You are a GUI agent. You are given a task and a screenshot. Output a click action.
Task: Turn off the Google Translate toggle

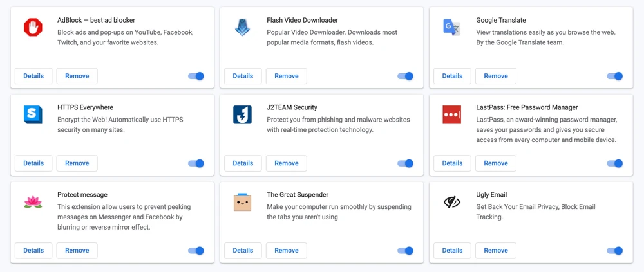615,76
